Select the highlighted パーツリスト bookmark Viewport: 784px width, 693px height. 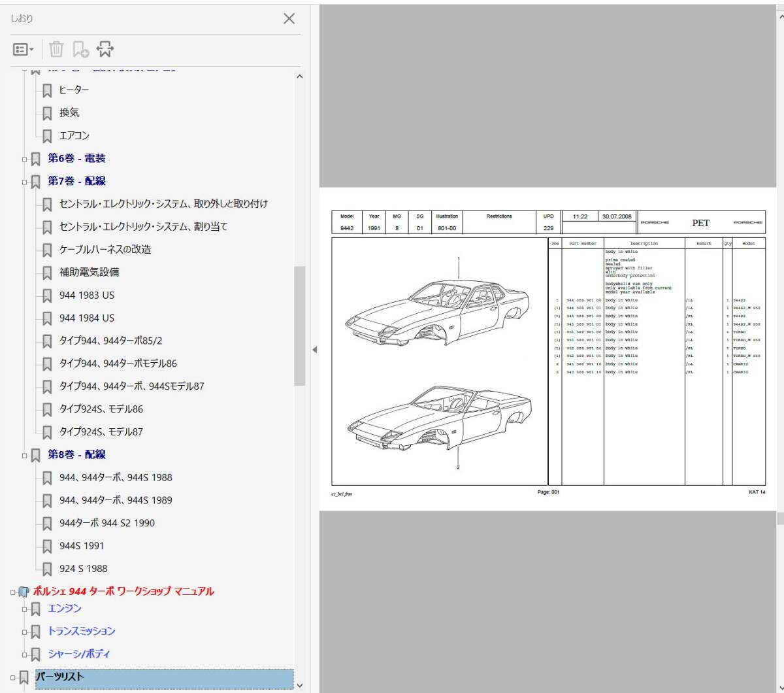coord(164,679)
